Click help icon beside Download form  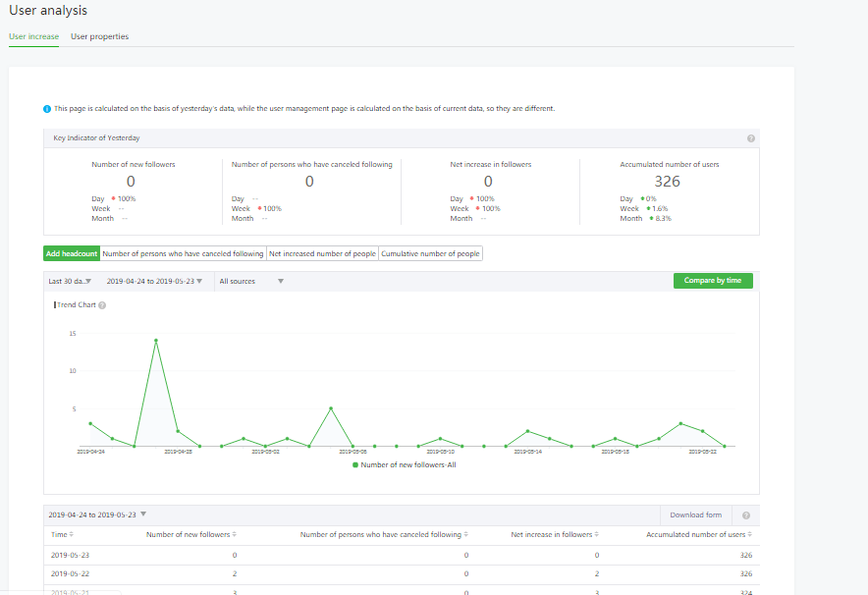746,515
